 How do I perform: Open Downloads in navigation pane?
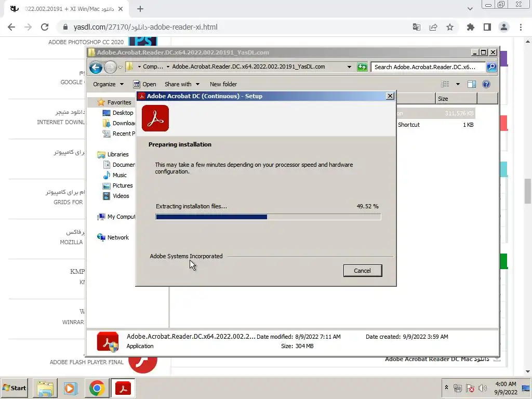point(119,123)
